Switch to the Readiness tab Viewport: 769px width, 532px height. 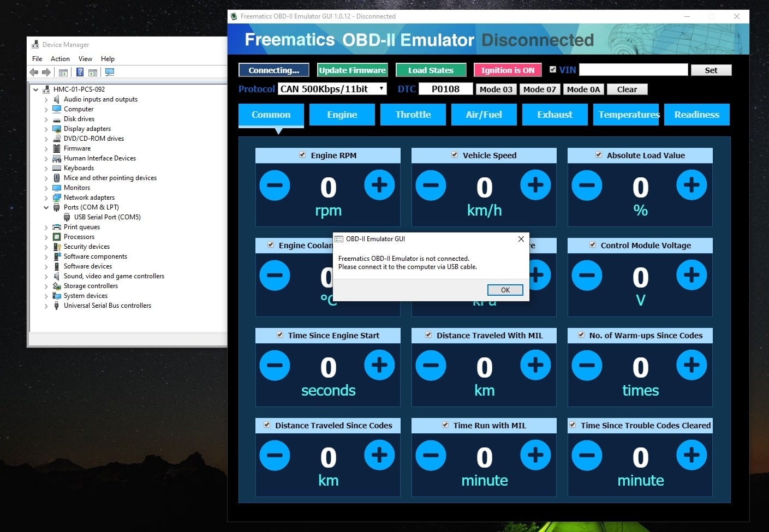pyautogui.click(x=697, y=115)
